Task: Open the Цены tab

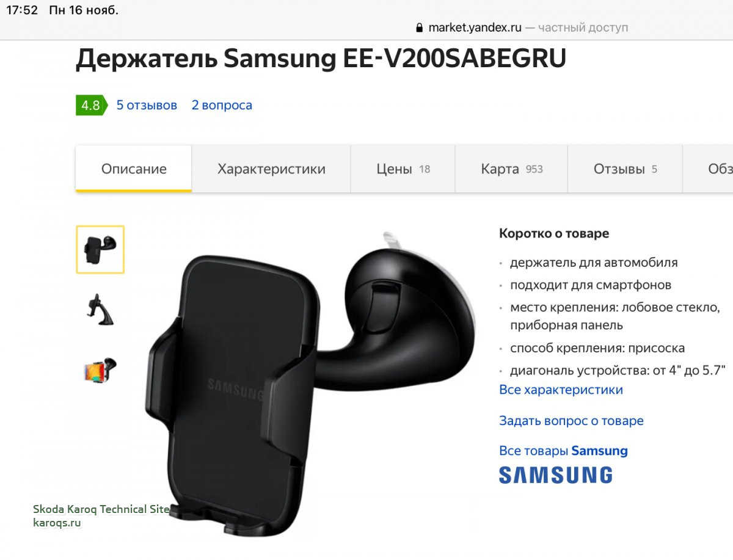Action: point(403,169)
